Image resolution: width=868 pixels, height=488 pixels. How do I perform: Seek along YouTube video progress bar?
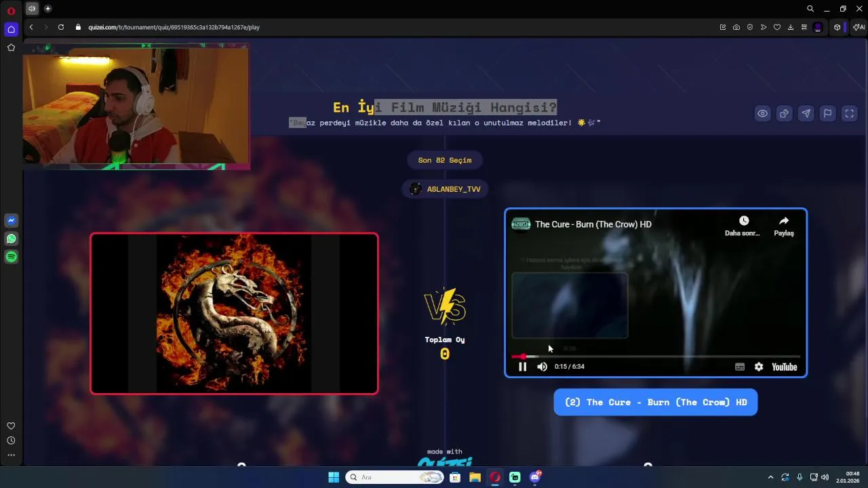pyautogui.click(x=656, y=356)
